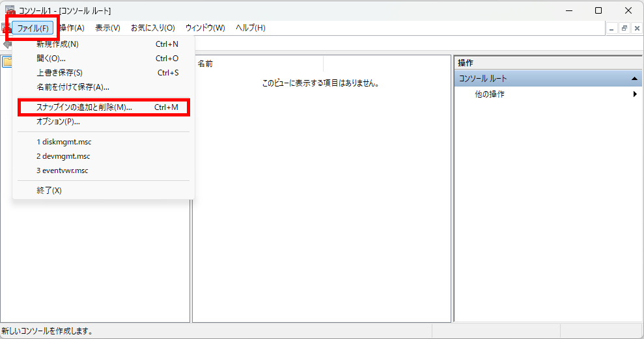Expand the 他の操作 submenu arrow

pyautogui.click(x=635, y=94)
